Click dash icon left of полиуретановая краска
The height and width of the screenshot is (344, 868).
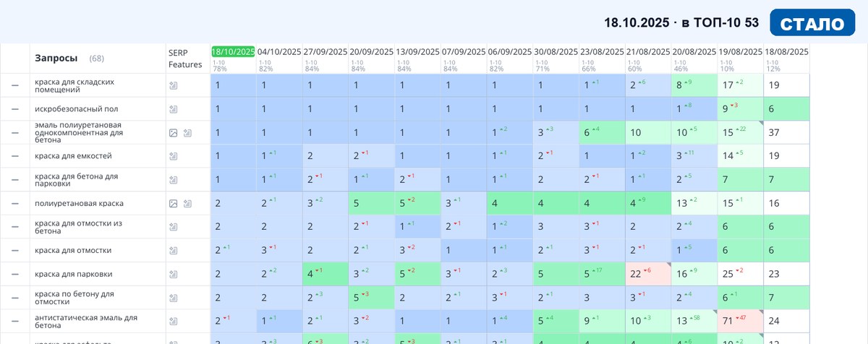coord(14,204)
